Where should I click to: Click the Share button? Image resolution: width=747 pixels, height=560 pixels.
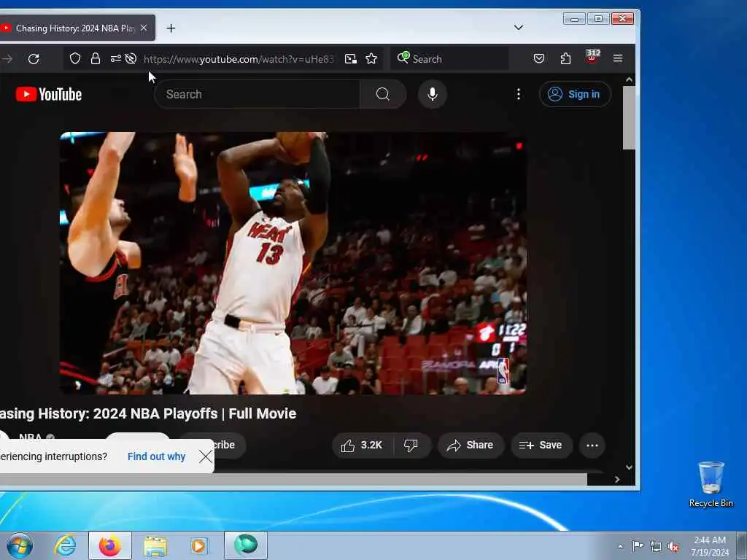coord(471,446)
